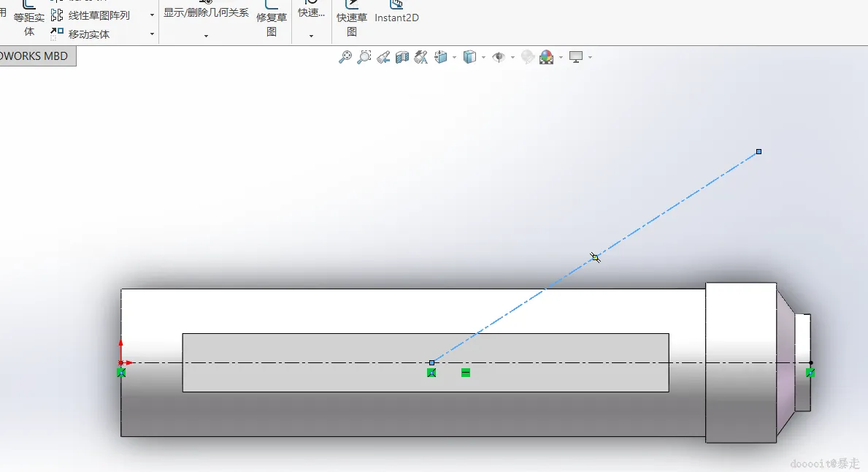Click the 线性草图阵列 tool
Viewport: 868px width, 472px height.
click(91, 15)
